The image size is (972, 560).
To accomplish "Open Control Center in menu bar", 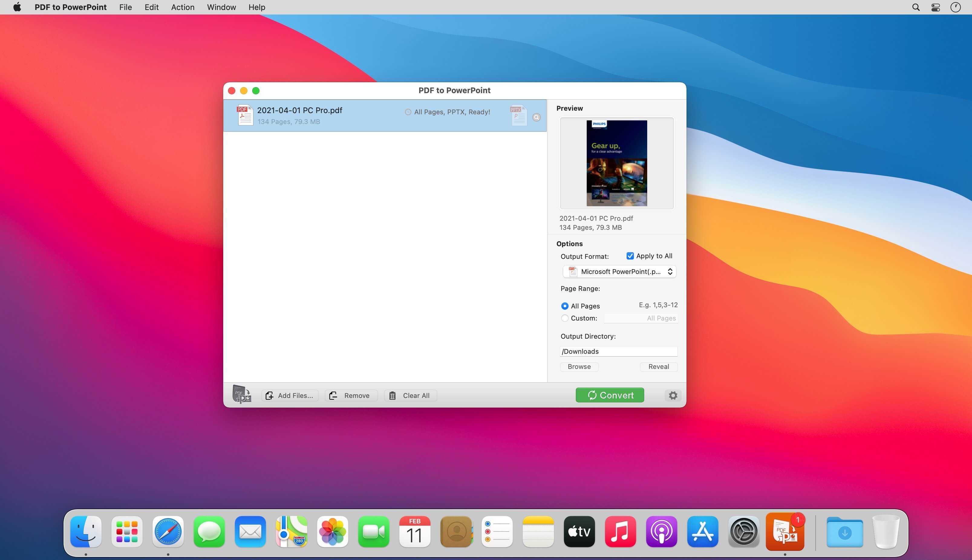I will tap(935, 7).
